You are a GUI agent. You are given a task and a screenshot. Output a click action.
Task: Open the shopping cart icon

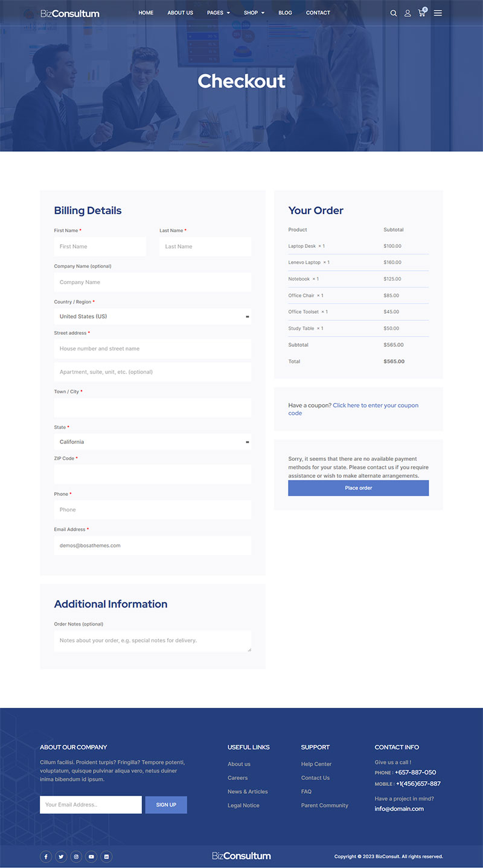coord(422,13)
